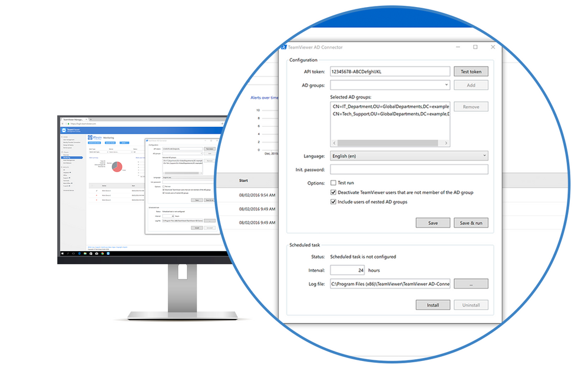588x368 pixels.
Task: Open the AD groups combo box in magnified dialog
Action: (390, 85)
